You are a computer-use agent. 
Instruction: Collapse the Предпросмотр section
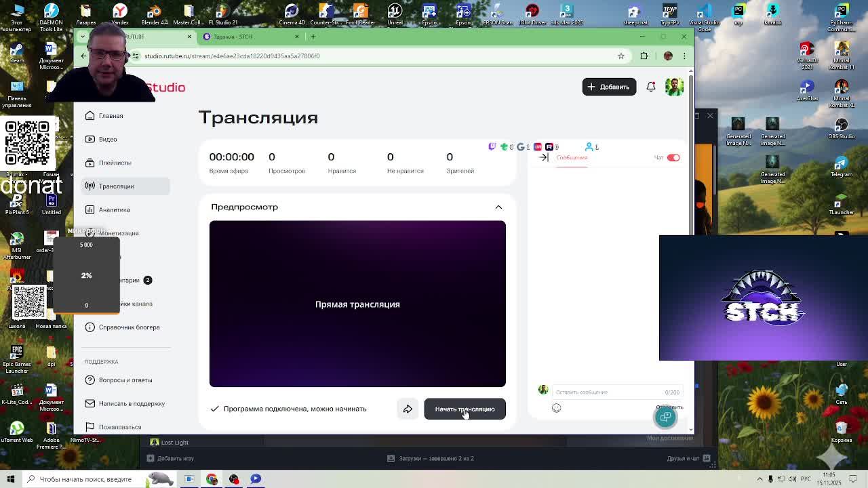click(498, 207)
